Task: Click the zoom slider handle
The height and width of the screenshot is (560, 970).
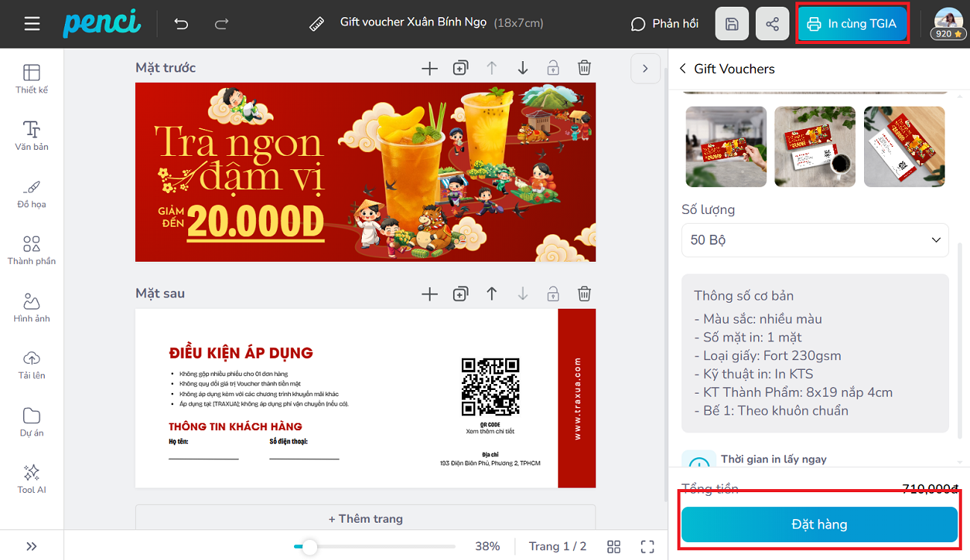Action: (309, 547)
